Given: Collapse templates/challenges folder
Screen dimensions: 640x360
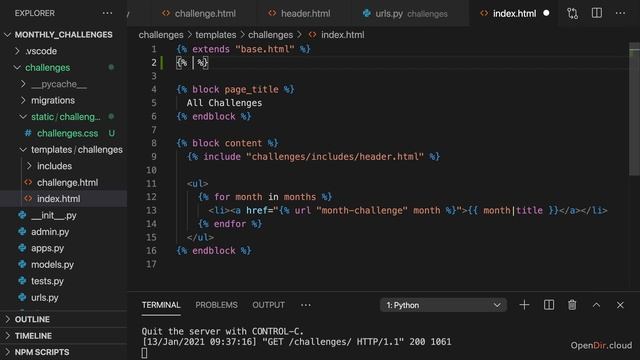Looking at the screenshot, I should point(63,149).
